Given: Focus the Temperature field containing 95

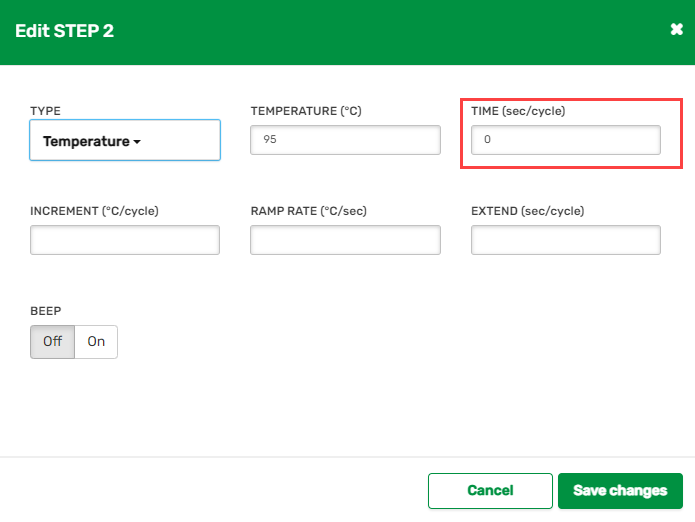Looking at the screenshot, I should pyautogui.click(x=345, y=140).
